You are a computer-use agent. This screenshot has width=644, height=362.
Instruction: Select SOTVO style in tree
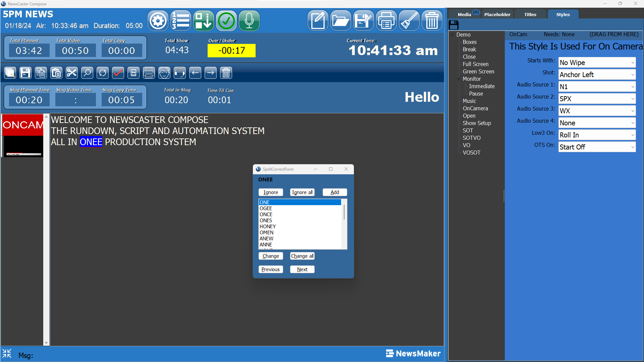tap(472, 138)
